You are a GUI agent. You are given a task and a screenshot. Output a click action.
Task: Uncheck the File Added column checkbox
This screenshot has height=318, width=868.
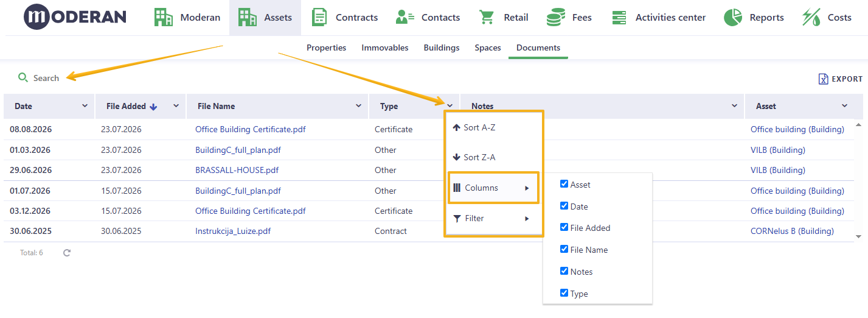564,227
